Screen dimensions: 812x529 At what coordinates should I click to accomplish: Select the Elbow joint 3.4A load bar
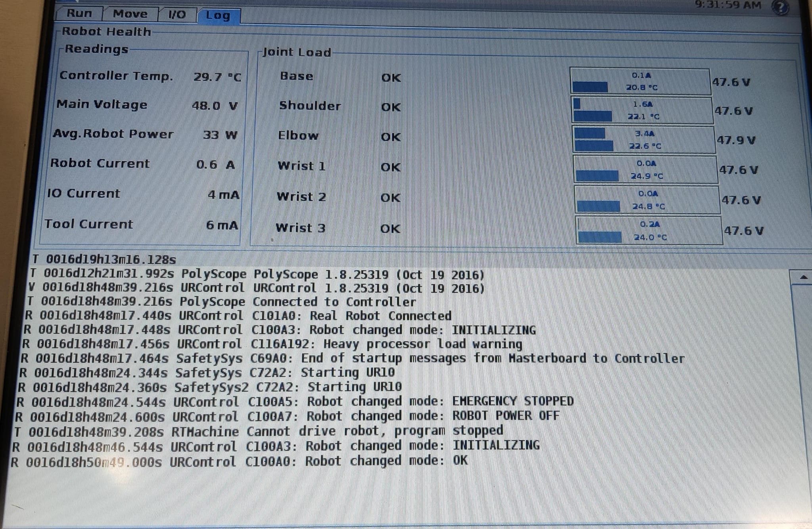pos(644,140)
